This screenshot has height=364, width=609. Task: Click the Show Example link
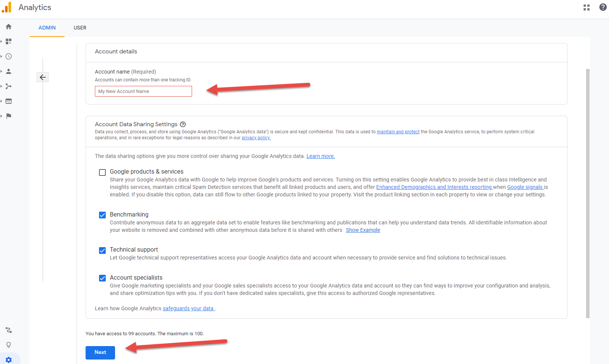tap(363, 230)
